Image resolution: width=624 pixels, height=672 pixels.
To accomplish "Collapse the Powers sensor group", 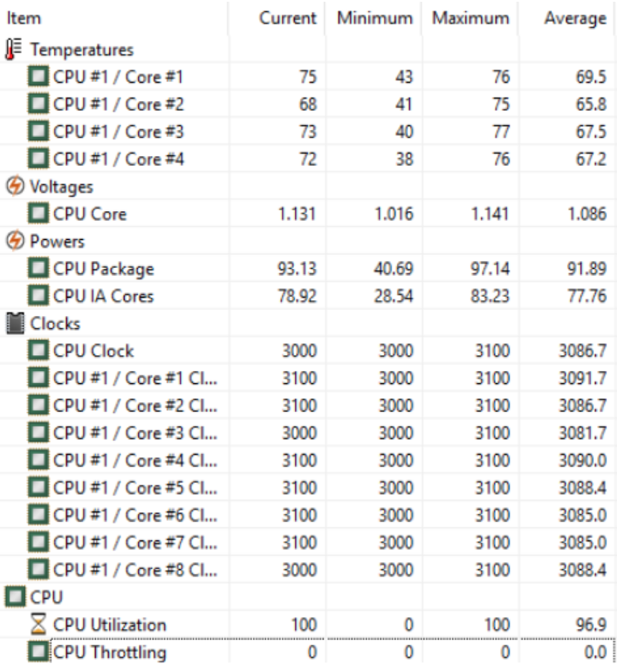I will point(58,242).
